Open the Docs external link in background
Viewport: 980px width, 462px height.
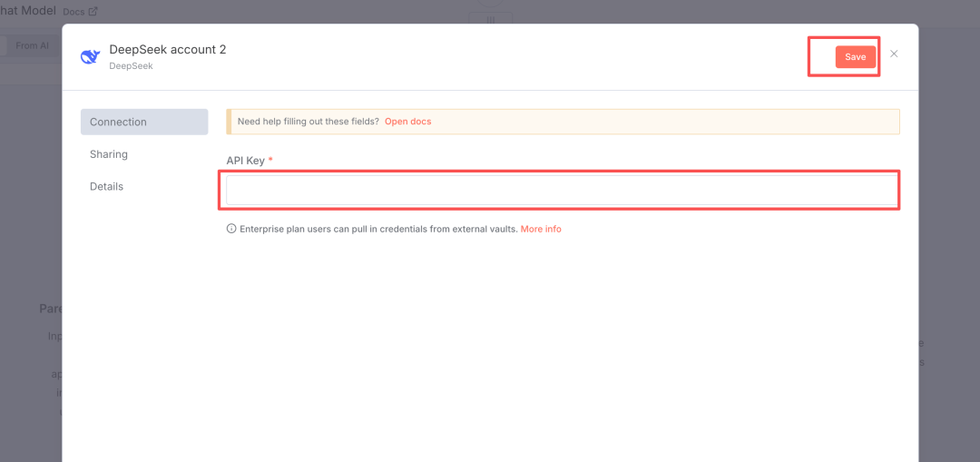pos(81,11)
